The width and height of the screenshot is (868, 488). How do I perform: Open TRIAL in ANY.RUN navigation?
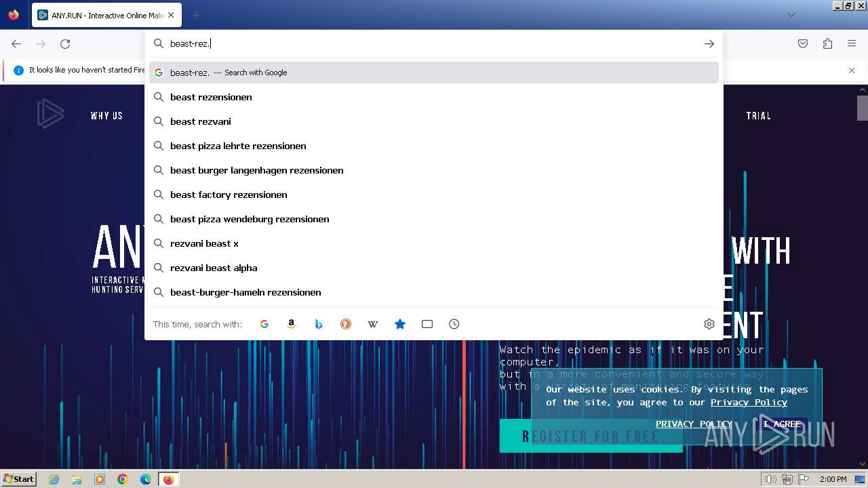[x=758, y=116]
